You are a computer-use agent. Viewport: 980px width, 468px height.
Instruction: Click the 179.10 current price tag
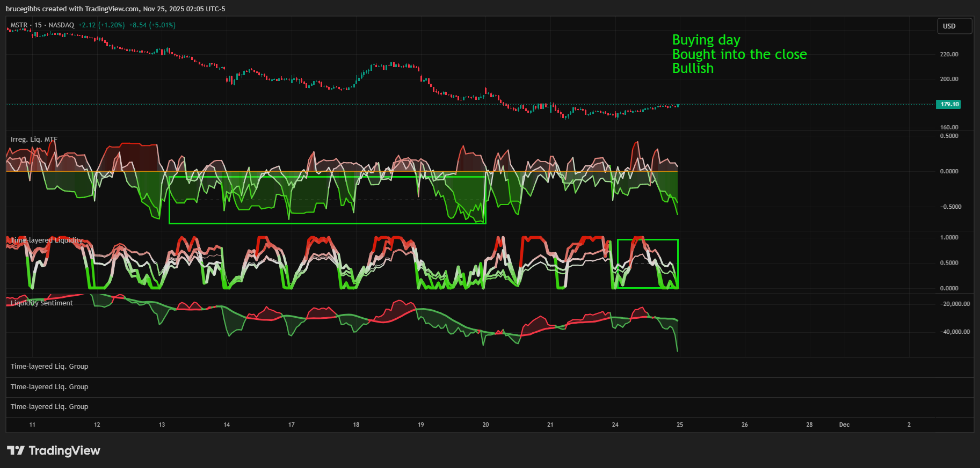[x=949, y=104]
